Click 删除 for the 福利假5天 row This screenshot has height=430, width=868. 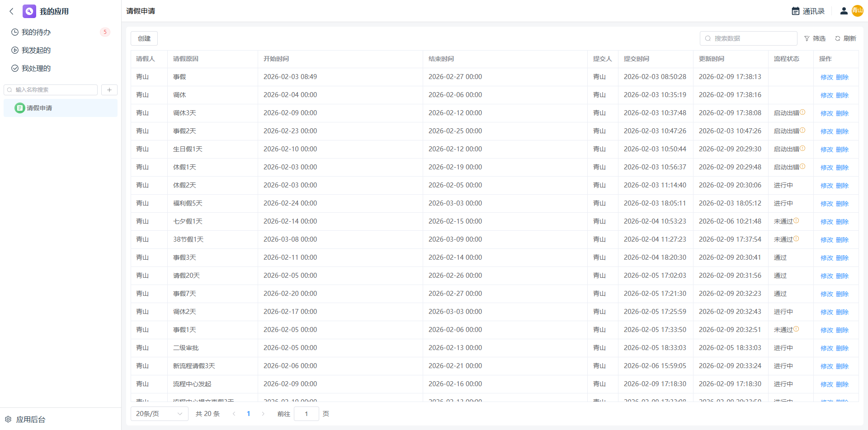point(842,204)
